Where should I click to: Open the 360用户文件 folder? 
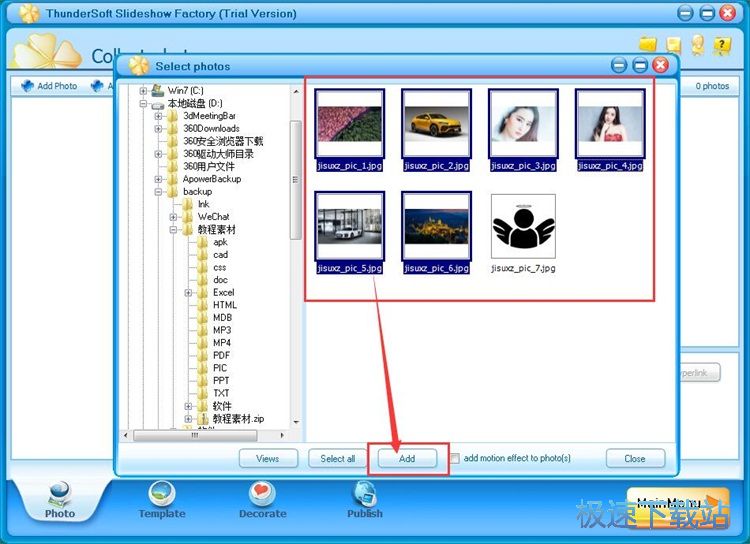(x=209, y=167)
